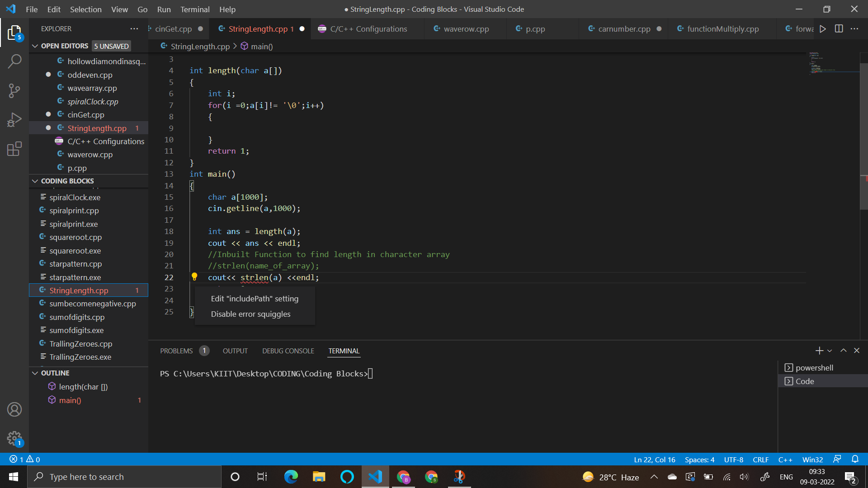Toggle maximize terminal panel size chevron

click(x=843, y=351)
